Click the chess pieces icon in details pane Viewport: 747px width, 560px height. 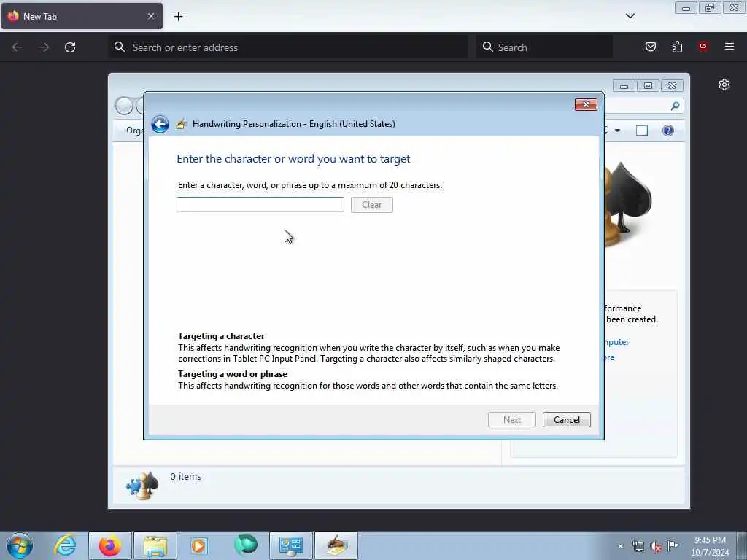(142, 485)
